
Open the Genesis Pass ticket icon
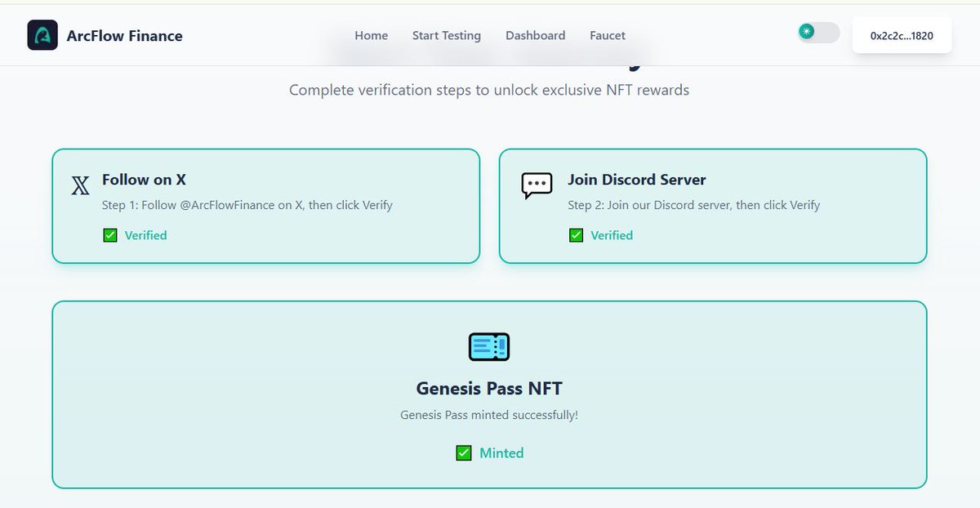(488, 345)
